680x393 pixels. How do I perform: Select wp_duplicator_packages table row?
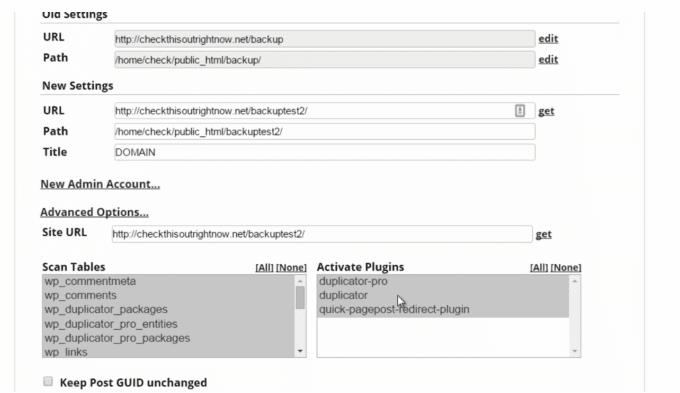[169, 310]
